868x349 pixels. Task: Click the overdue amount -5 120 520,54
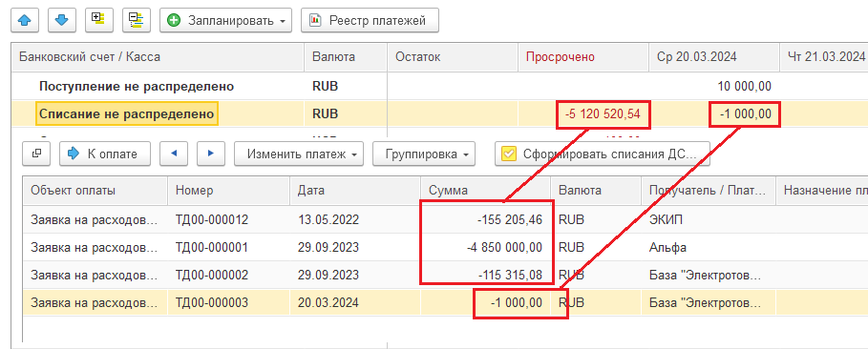click(603, 113)
